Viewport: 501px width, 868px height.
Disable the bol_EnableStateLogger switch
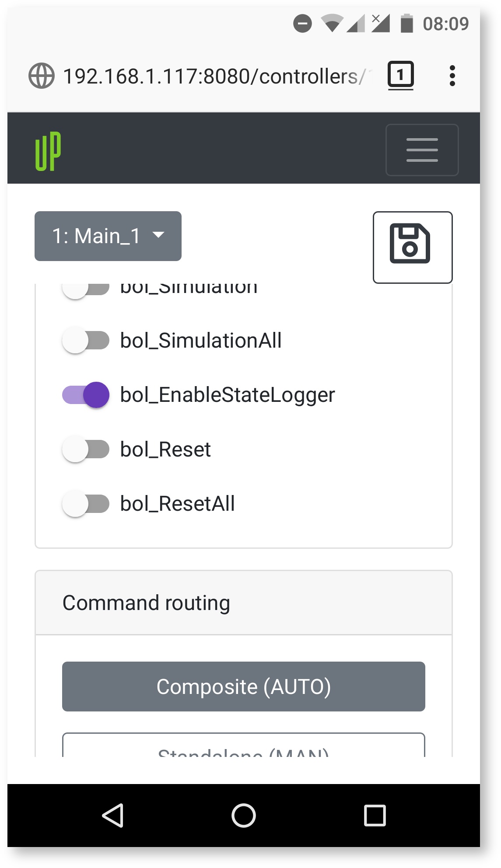pyautogui.click(x=86, y=395)
